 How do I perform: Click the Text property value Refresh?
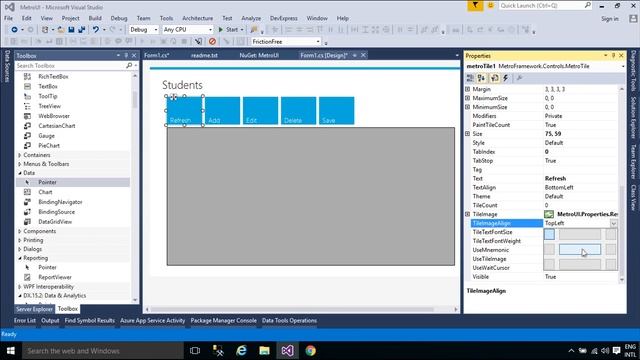(x=555, y=178)
